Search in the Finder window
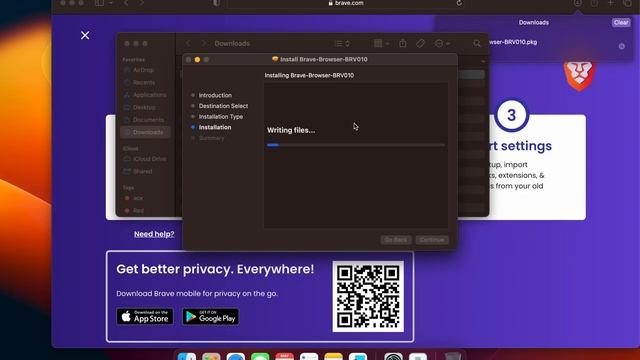 [476, 43]
